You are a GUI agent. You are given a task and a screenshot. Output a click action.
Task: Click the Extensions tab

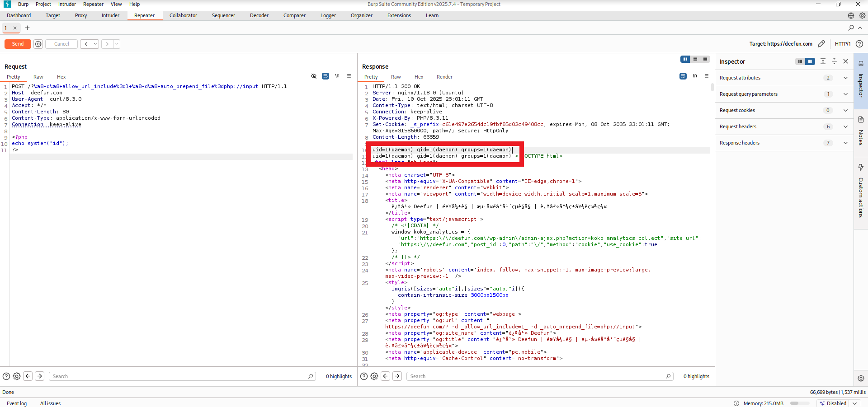click(399, 15)
